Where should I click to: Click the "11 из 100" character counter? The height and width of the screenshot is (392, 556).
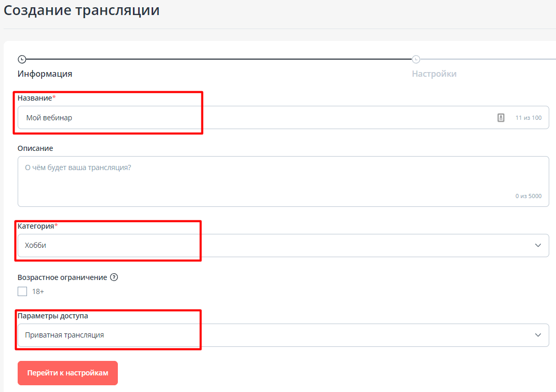point(528,118)
